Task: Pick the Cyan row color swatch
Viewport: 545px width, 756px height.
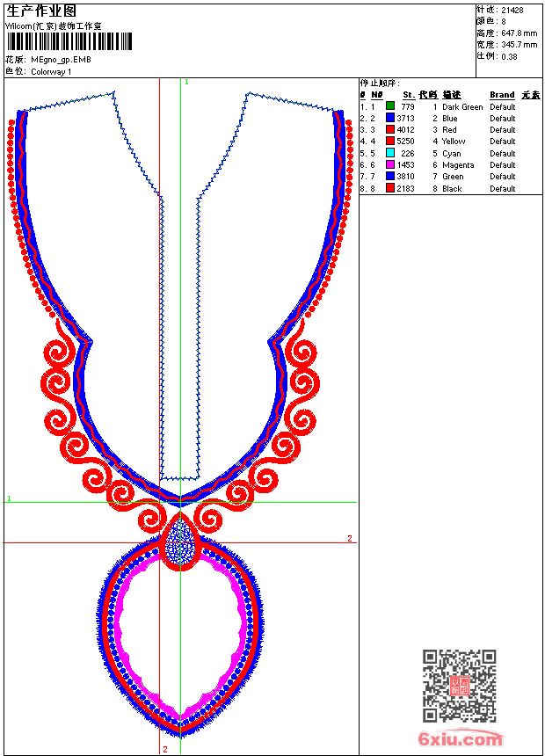Action: (390, 153)
